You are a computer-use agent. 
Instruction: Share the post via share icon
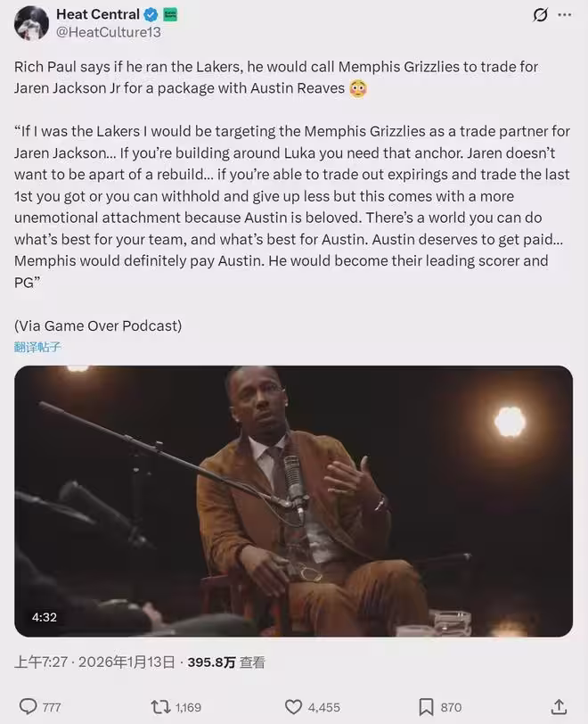559,706
